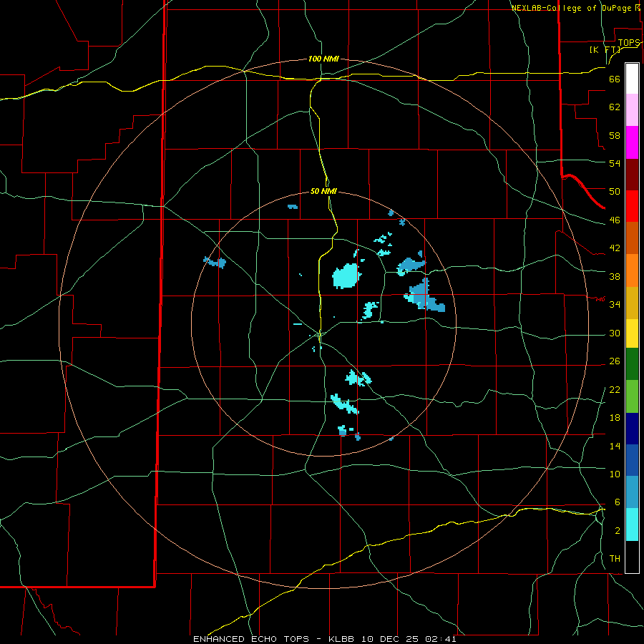
Task: Click the bright orange legend swatch
Action: click(632, 270)
